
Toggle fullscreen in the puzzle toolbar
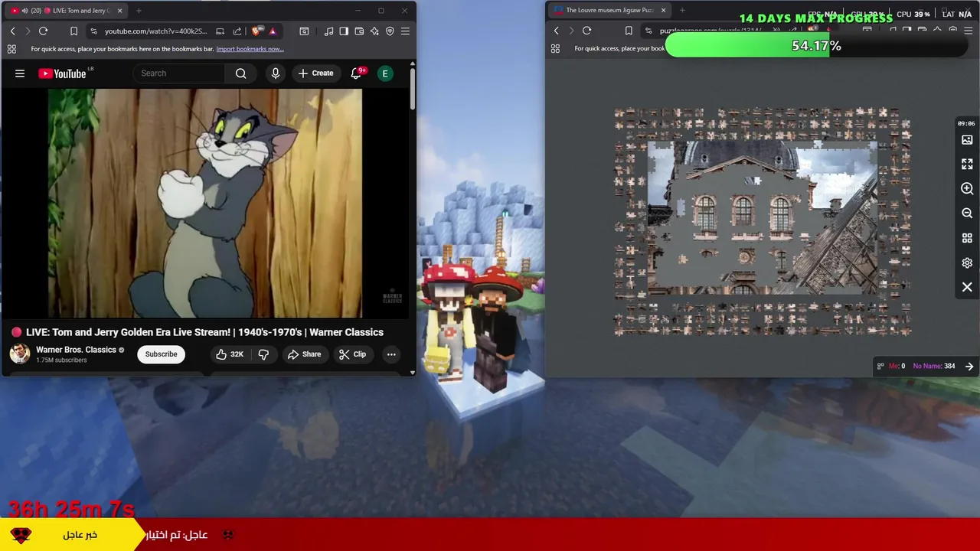967,165
